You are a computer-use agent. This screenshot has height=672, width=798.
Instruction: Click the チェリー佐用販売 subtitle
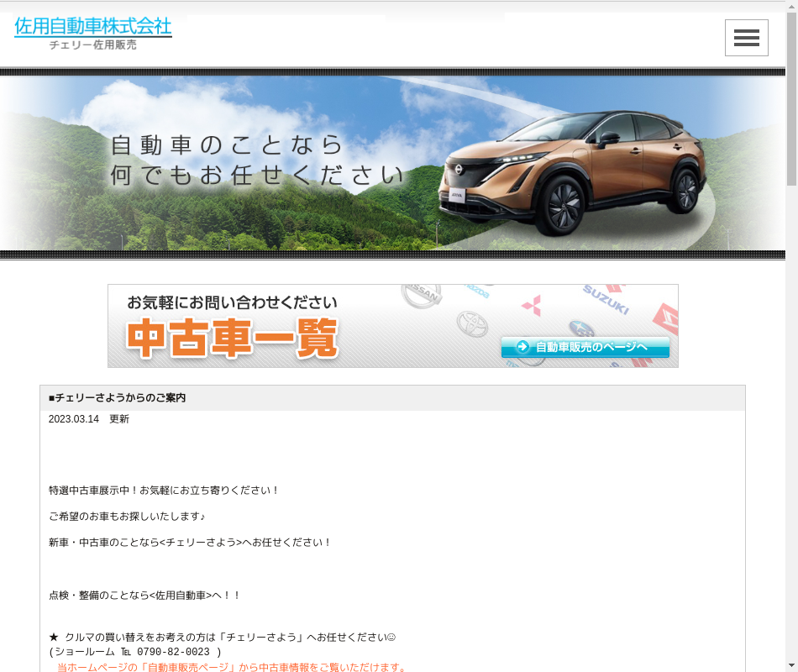click(x=93, y=45)
